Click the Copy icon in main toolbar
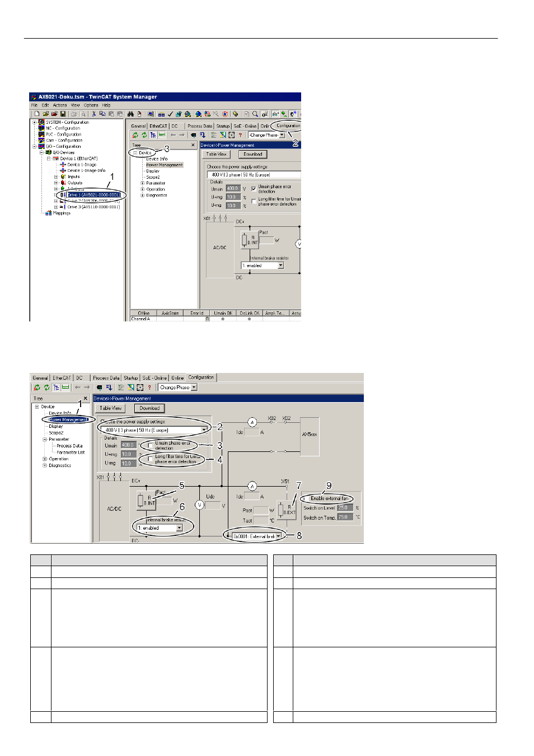 point(102,114)
